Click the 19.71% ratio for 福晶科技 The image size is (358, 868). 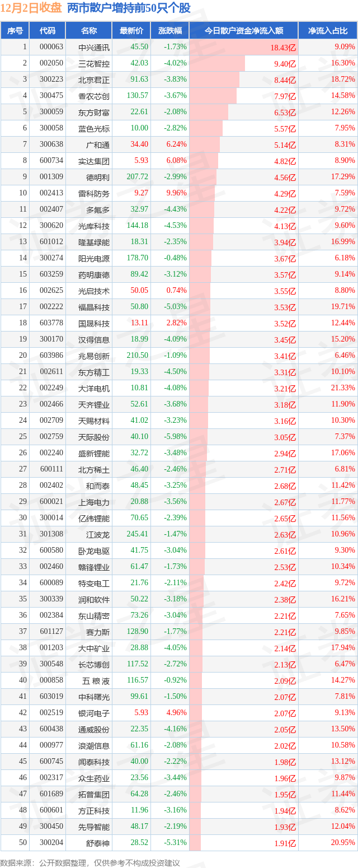coord(343,307)
